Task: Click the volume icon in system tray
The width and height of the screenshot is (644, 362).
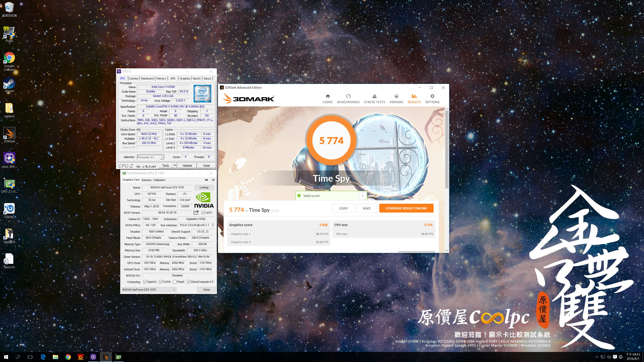Action: [x=609, y=357]
